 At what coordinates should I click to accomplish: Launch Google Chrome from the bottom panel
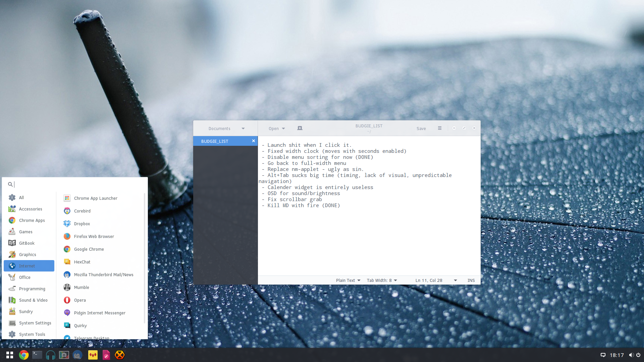coord(24,355)
